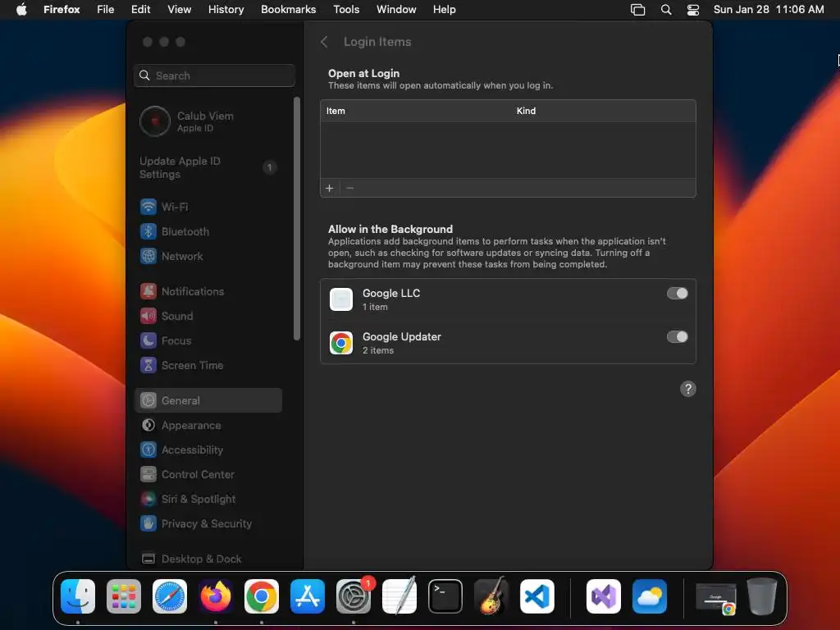The image size is (840, 630).
Task: Open the Apple menu
Action: coord(21,9)
